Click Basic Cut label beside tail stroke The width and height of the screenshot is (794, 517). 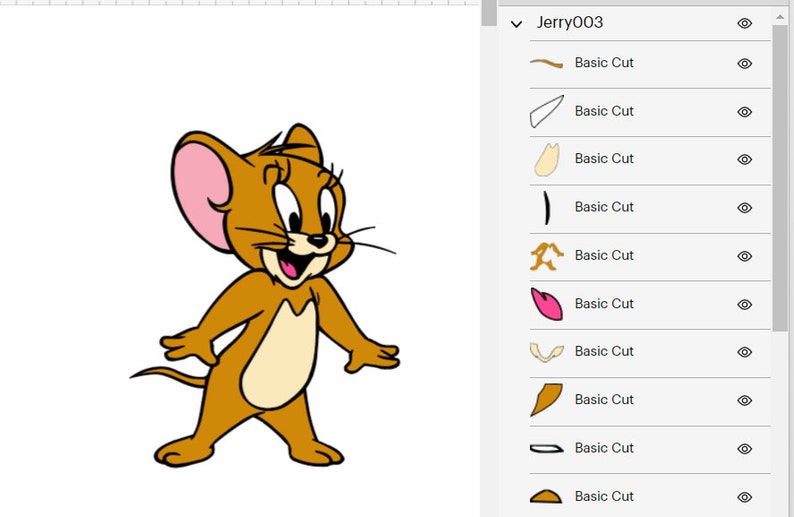[604, 63]
